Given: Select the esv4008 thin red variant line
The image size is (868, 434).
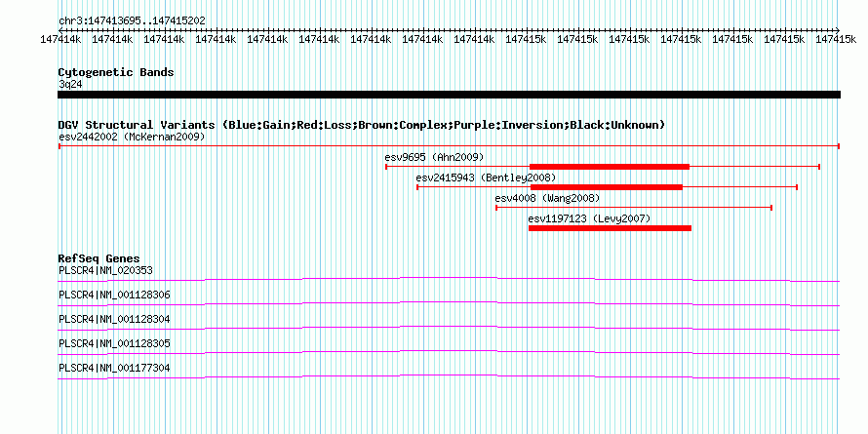Looking at the screenshot, I should coord(634,208).
